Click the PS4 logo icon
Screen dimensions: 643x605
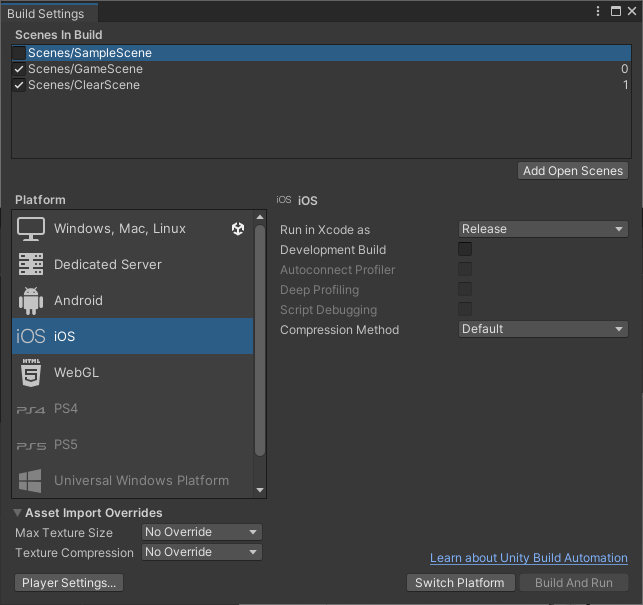click(x=31, y=409)
